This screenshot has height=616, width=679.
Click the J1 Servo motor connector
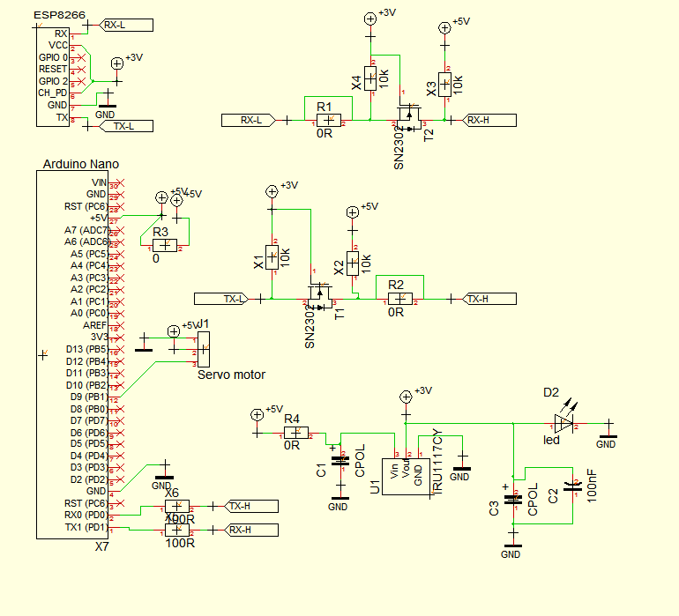point(203,350)
